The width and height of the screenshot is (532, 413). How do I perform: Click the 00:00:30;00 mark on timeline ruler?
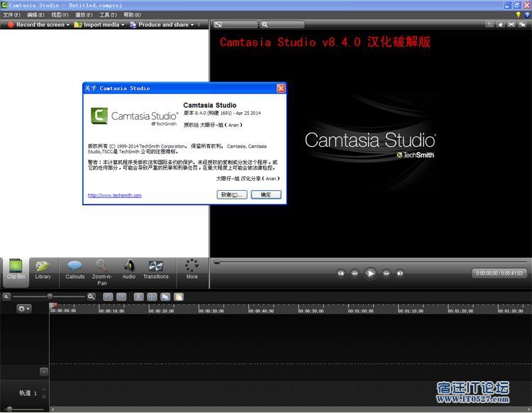coord(211,311)
